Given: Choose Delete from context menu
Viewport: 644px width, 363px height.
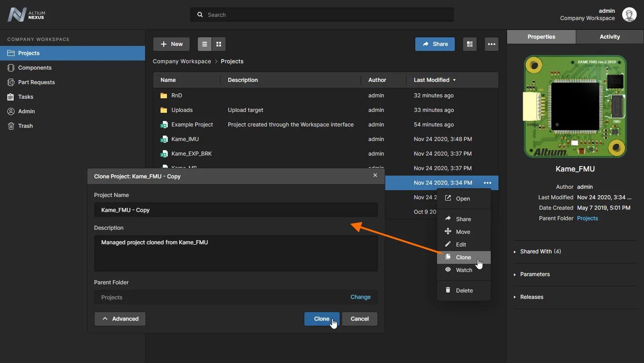Looking at the screenshot, I should point(464,291).
